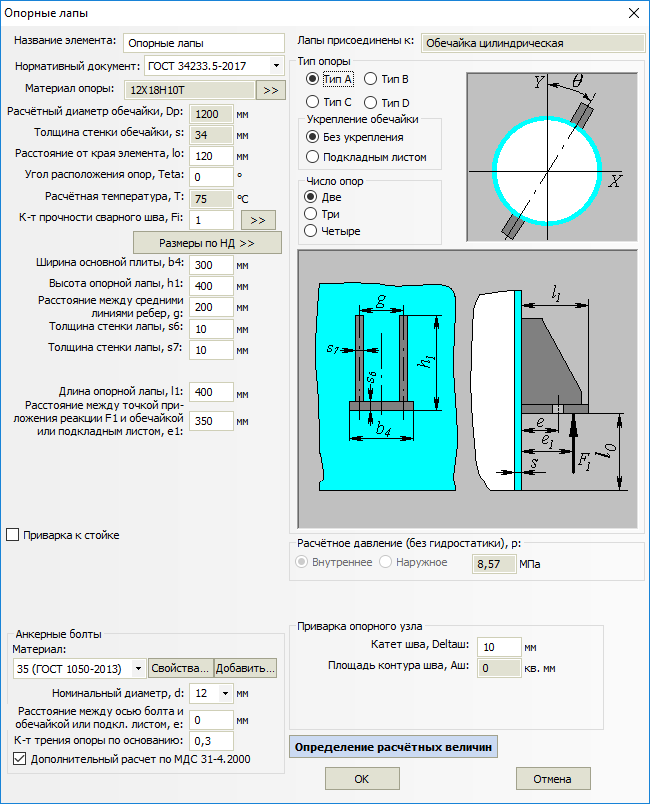Edit К-т трения опоры по основанию field
The image size is (650, 804).
pos(211,741)
